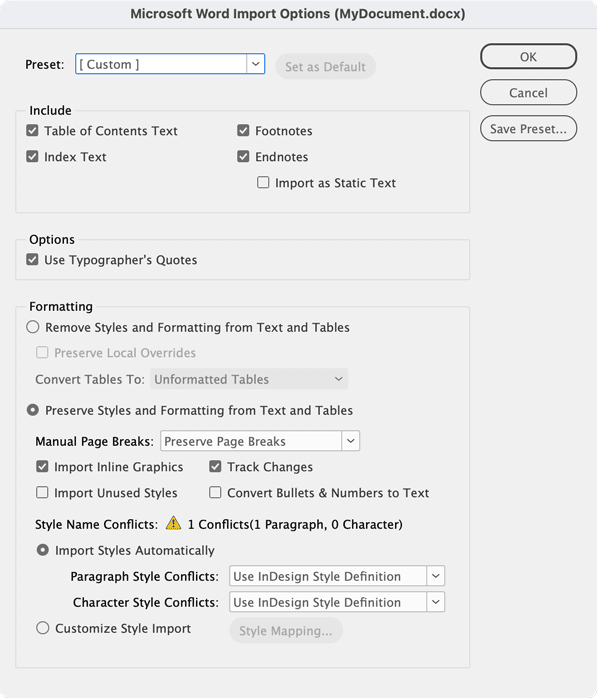Open Paragraph Style Conflicts dropdown
The image size is (597, 698).
click(337, 576)
